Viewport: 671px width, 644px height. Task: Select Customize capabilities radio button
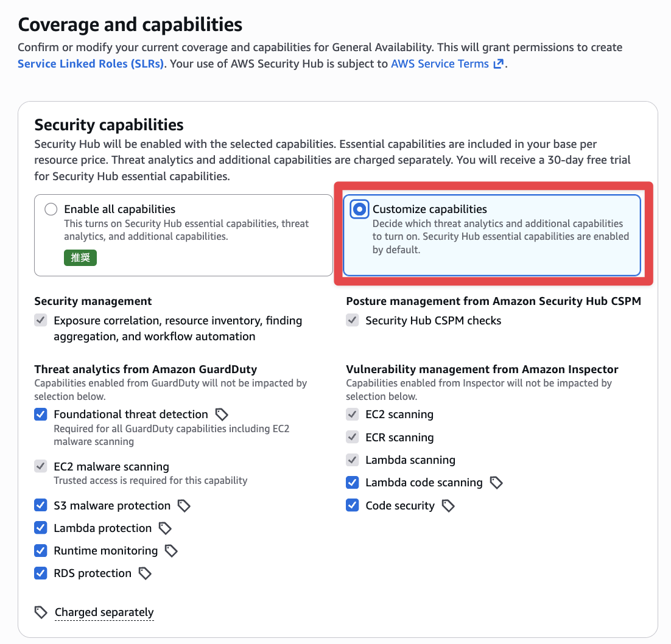tap(360, 209)
